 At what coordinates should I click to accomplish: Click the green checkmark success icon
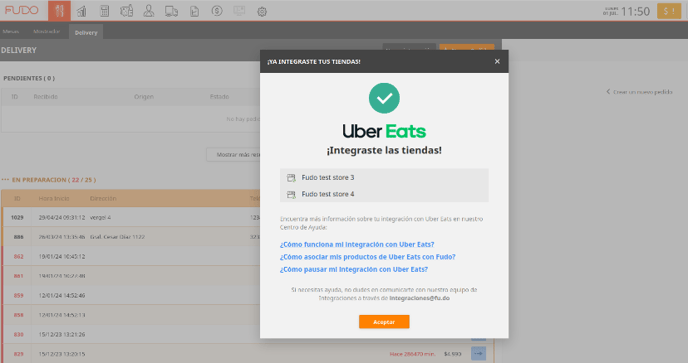[x=384, y=98]
